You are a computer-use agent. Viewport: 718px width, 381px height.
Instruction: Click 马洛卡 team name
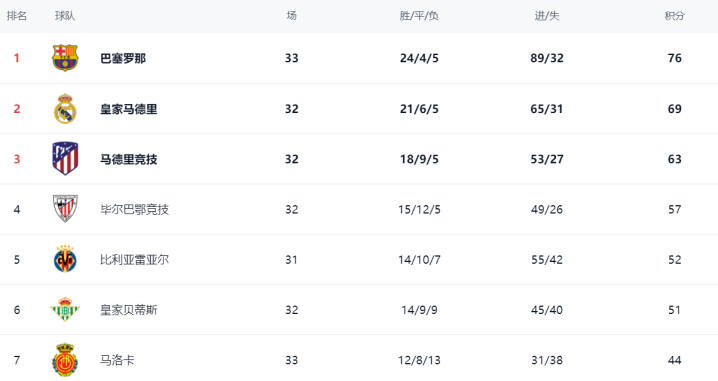pyautogui.click(x=117, y=360)
